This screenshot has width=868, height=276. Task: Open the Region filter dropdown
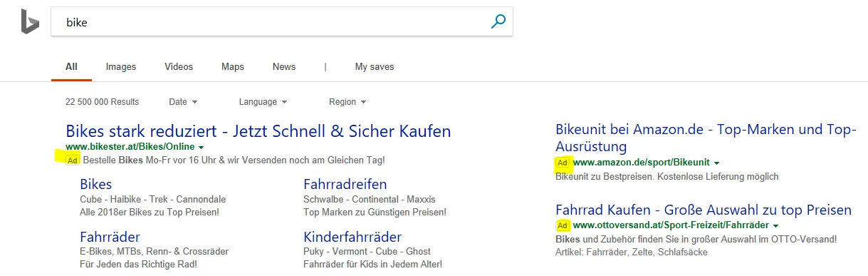pos(347,102)
